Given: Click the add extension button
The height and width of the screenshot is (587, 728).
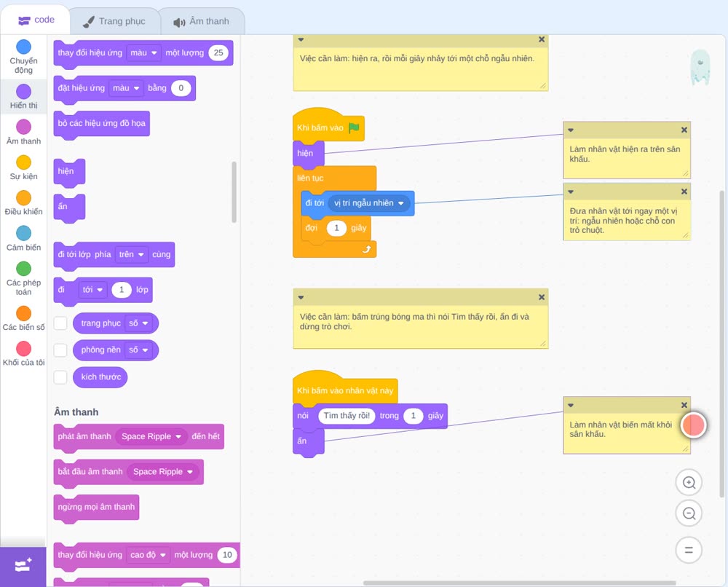Looking at the screenshot, I should point(23,567).
